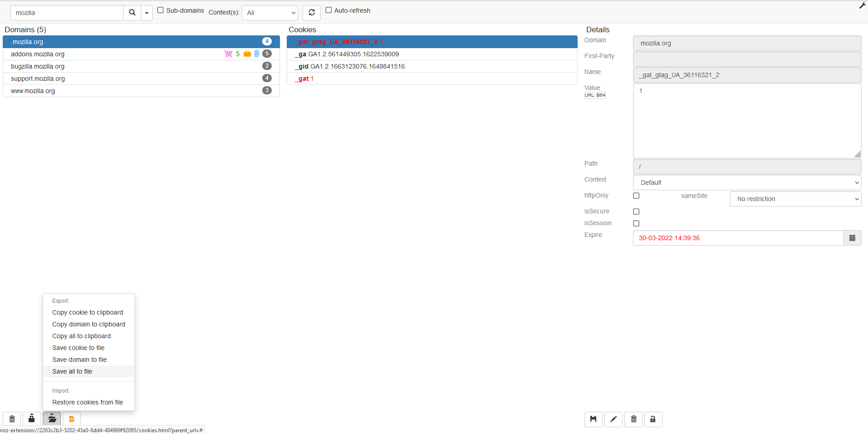
Task: Click the orange Bitcoin donate icon
Action: 71,419
